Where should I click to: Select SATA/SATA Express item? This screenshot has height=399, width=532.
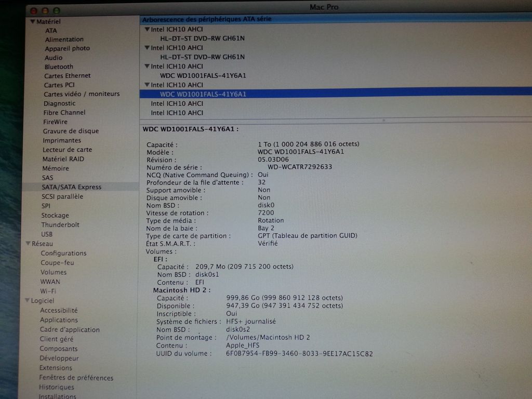click(81, 187)
